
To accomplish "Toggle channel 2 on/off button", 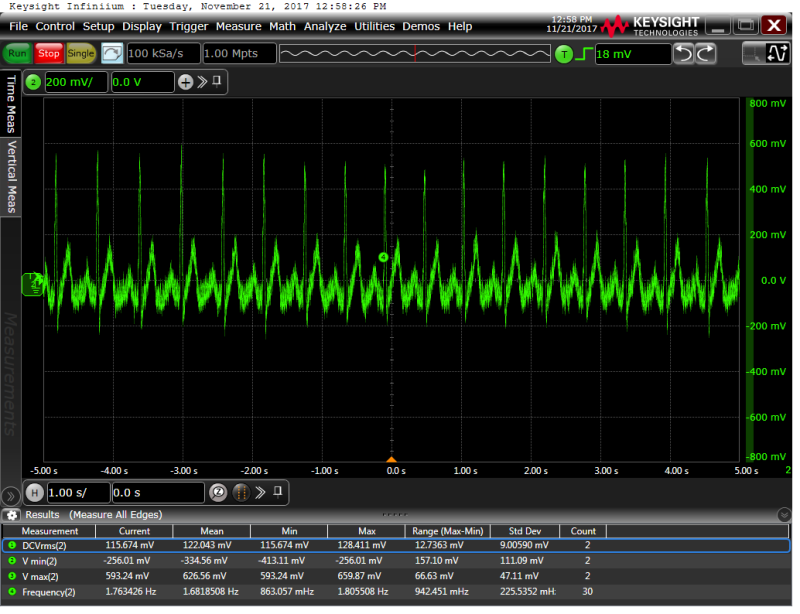I will (x=33, y=83).
